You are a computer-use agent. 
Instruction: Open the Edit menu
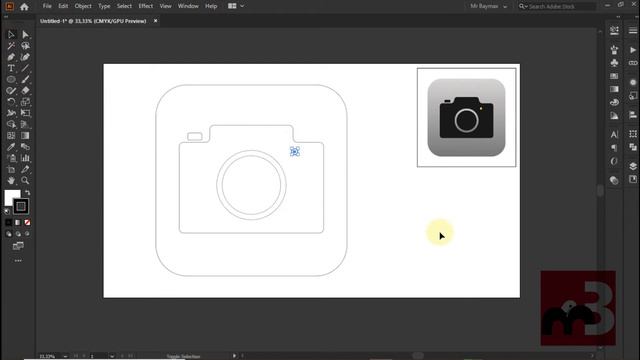63,6
